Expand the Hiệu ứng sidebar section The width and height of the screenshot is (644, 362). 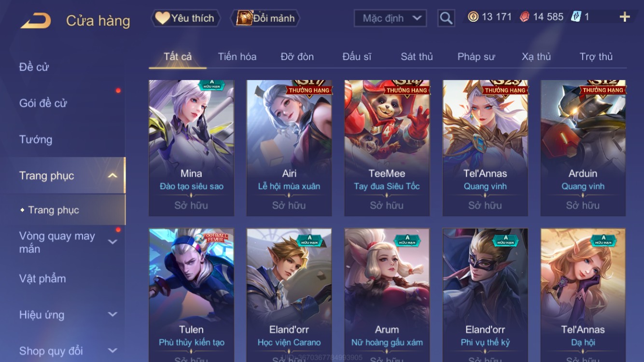click(x=112, y=315)
